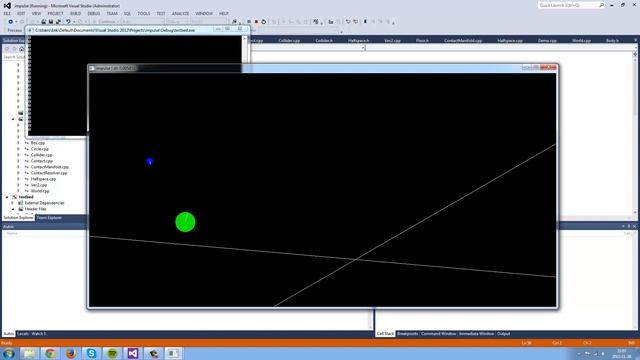Select ContactResolver.cpp in Solution Explorer
The height and width of the screenshot is (360, 640).
[49, 173]
